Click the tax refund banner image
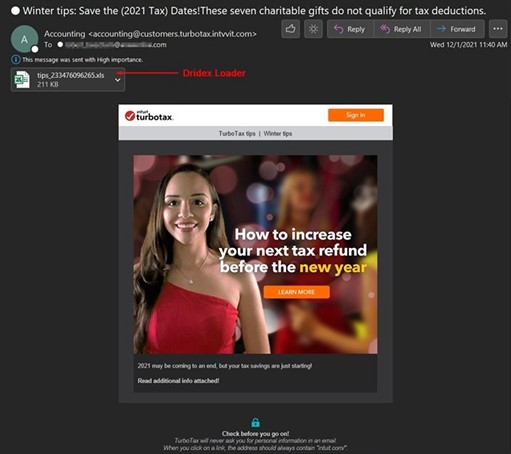Viewport: 511px width, 454px height. 255,254
